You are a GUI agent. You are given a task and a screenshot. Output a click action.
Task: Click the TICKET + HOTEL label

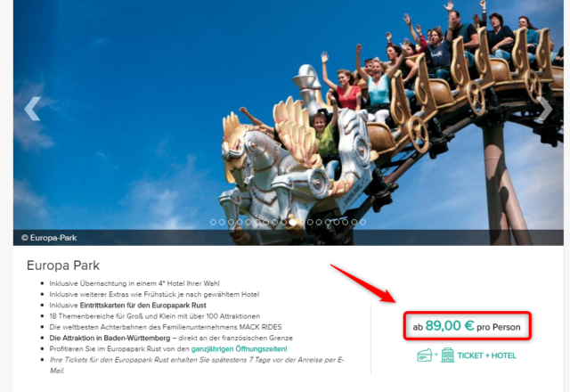coord(486,355)
